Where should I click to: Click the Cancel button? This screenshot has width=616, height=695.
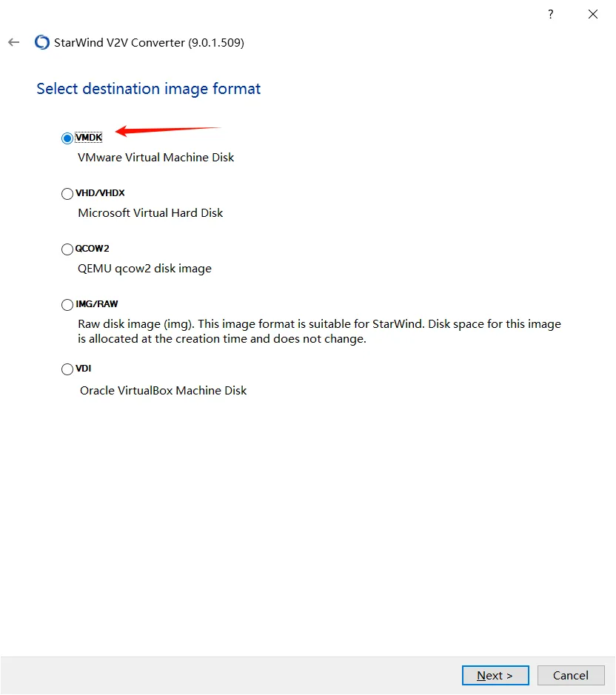(571, 675)
